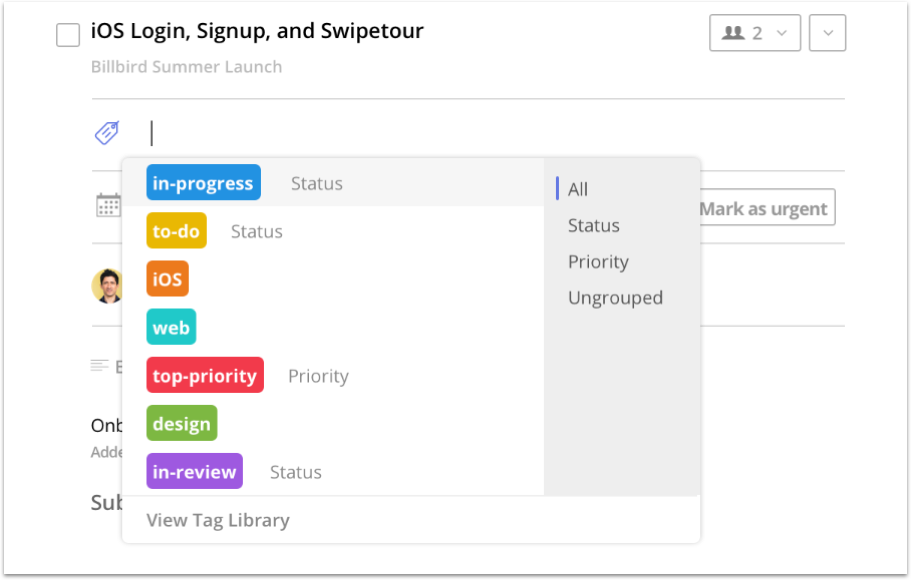Pick the yellow to-do tag
Viewport: 911px width, 580px height.
point(176,231)
